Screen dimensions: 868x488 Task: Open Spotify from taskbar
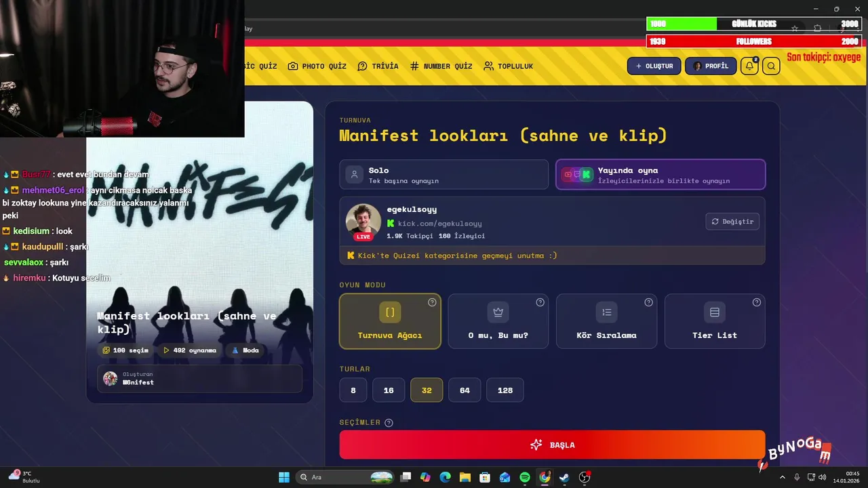coord(525,477)
